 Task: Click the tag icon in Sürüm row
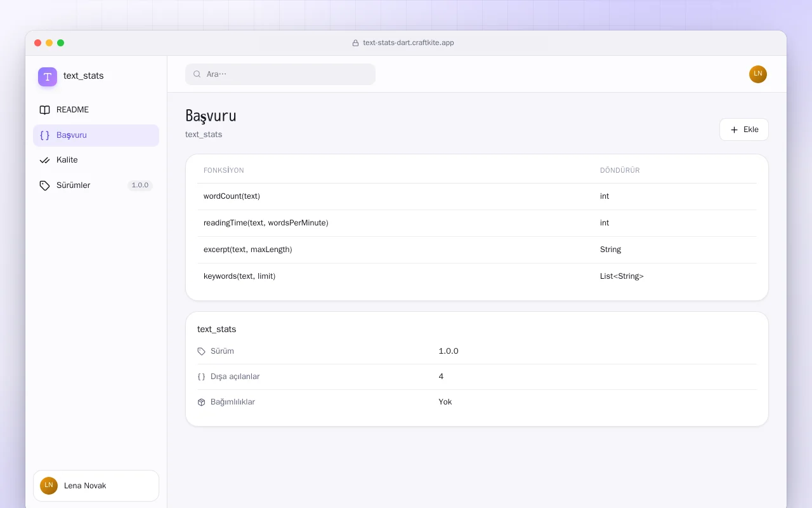click(x=202, y=351)
